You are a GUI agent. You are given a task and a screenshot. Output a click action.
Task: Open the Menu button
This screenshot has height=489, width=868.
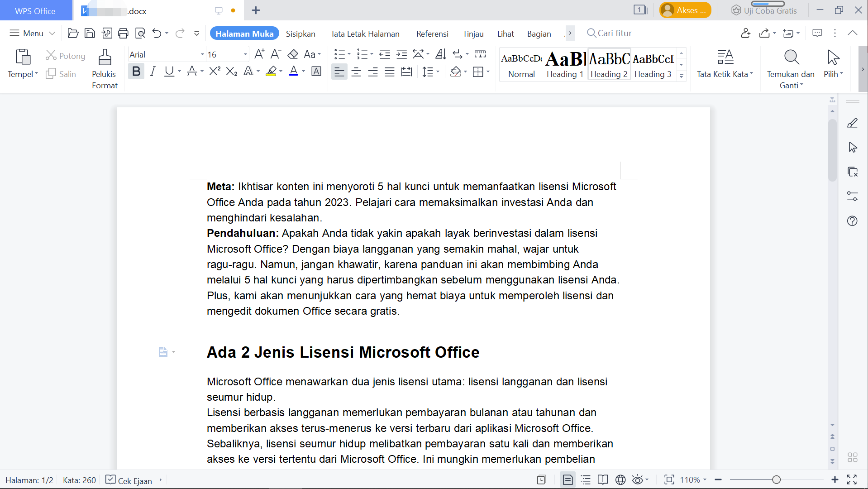(x=32, y=33)
